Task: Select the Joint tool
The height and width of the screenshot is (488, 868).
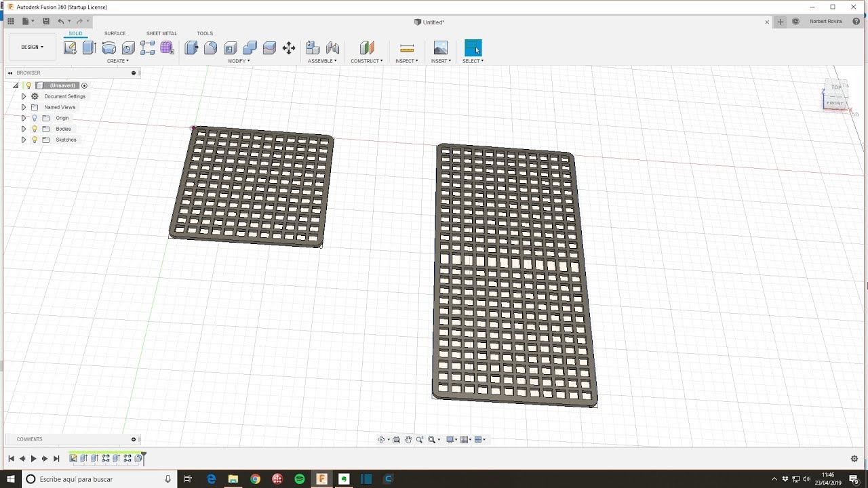Action: coord(332,47)
